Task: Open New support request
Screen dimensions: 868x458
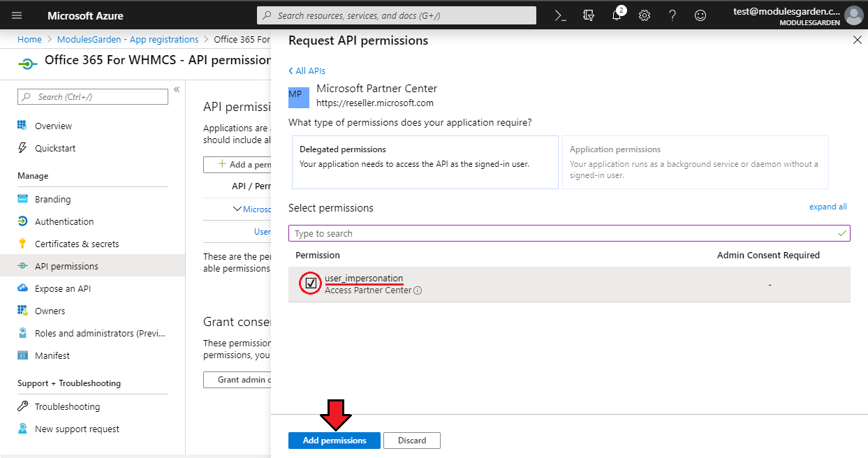Action: click(78, 429)
